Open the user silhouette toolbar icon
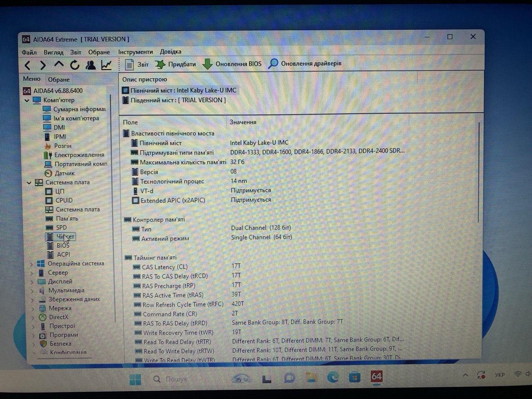This screenshot has width=532, height=399. (x=91, y=65)
